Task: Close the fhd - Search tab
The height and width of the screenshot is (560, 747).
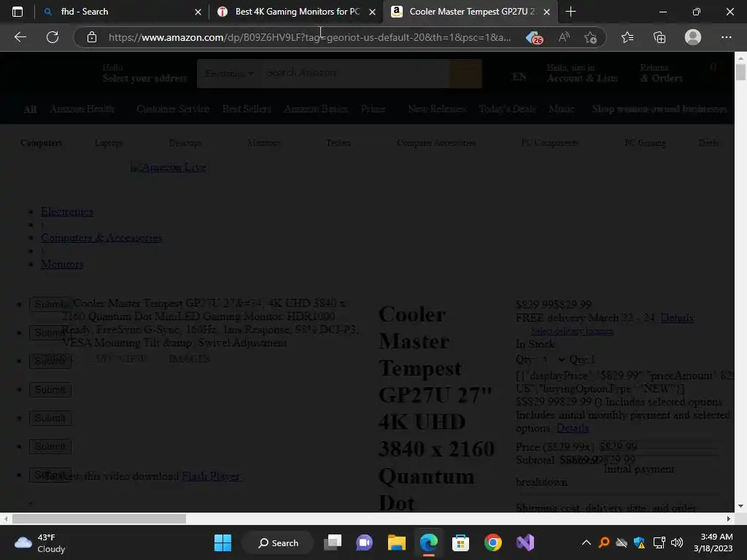Action: pos(198,12)
